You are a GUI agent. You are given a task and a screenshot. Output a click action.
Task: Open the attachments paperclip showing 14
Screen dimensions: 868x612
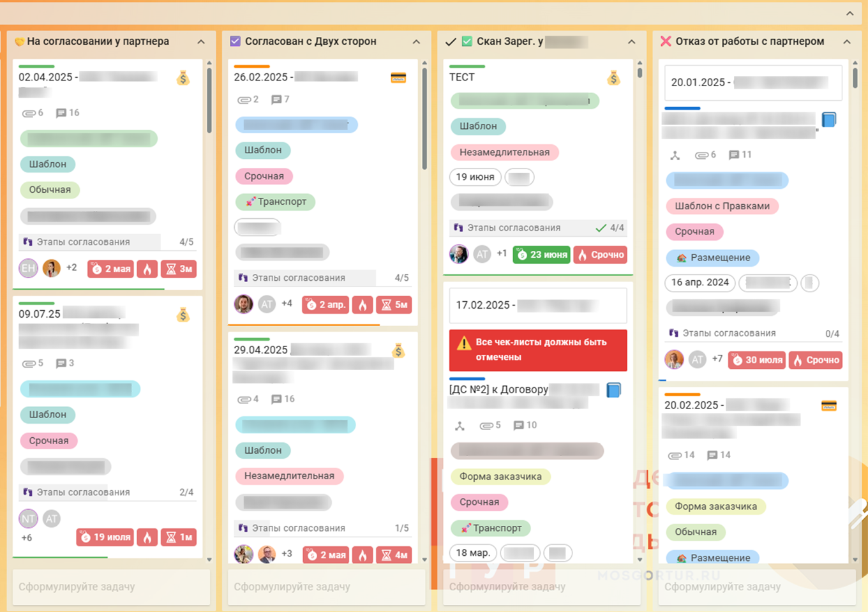click(x=675, y=456)
